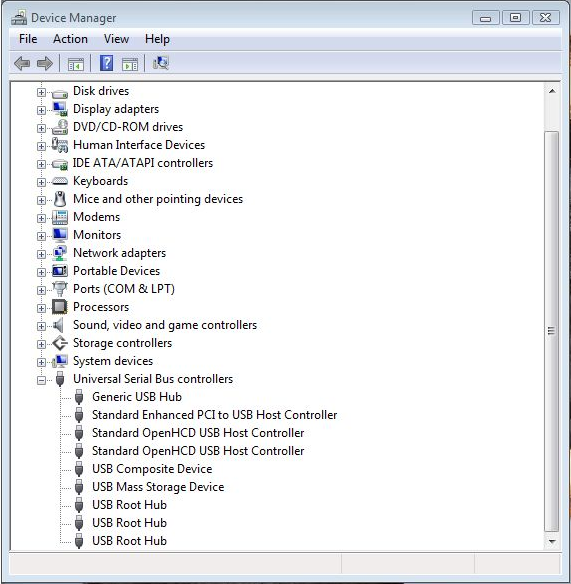This screenshot has width=571, height=584.
Task: Open the File menu
Action: pyautogui.click(x=28, y=39)
